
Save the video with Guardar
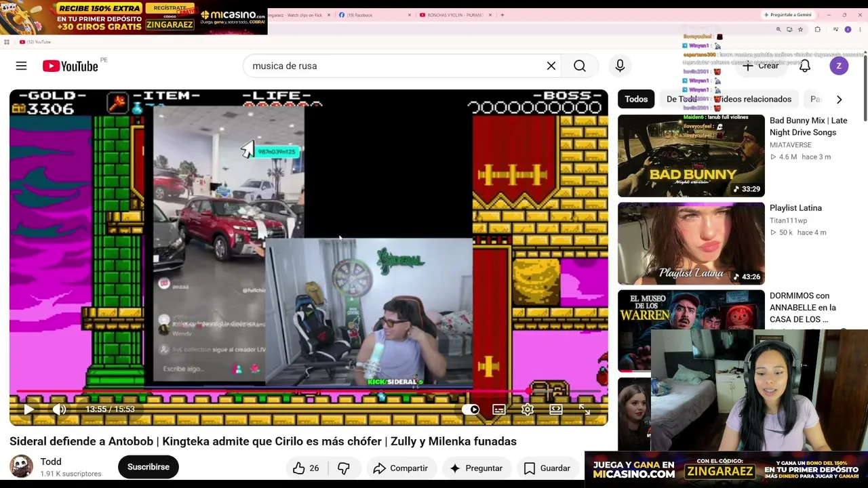pos(547,468)
